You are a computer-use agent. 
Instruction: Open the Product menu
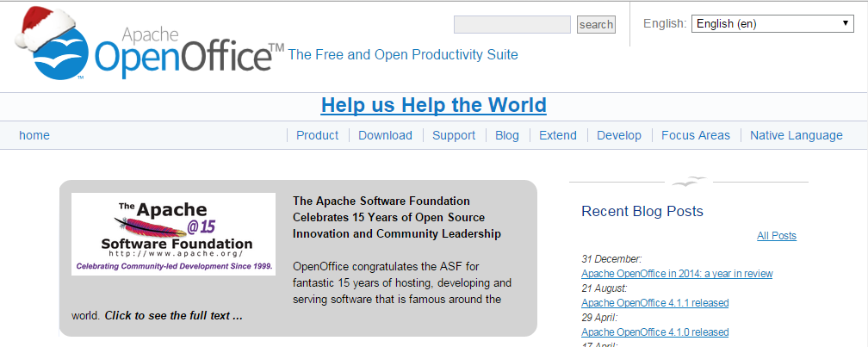(317, 135)
